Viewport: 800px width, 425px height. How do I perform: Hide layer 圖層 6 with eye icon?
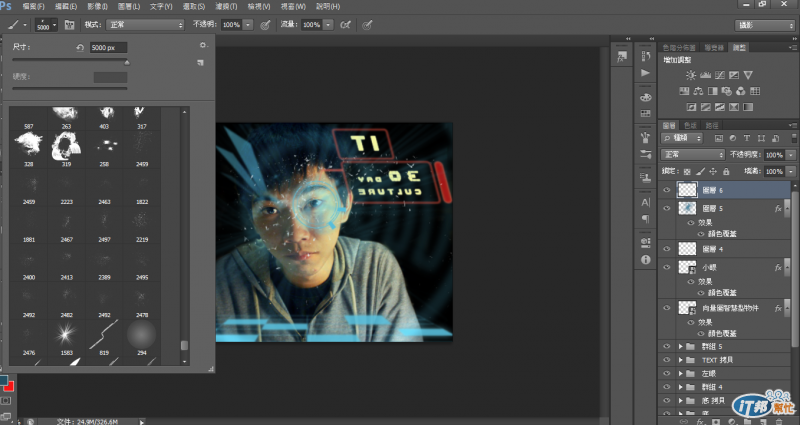(x=666, y=190)
